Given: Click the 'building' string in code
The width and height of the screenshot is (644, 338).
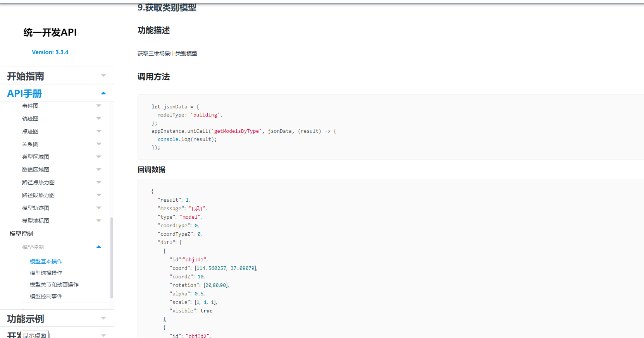Looking at the screenshot, I should 205,115.
